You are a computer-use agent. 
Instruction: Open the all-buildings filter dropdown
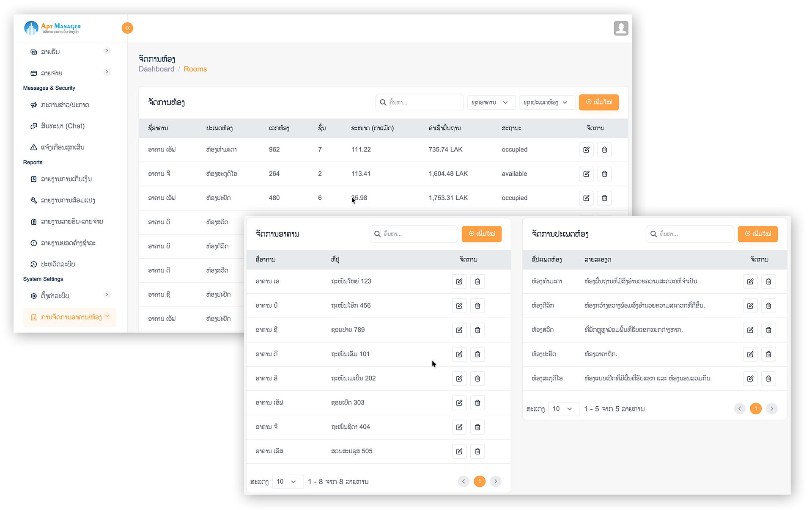point(491,102)
